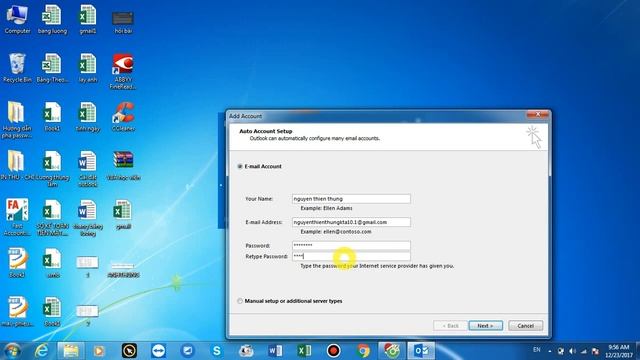This screenshot has width=640, height=360.
Task: Open Windows Explorer from the taskbar
Action: [71, 351]
